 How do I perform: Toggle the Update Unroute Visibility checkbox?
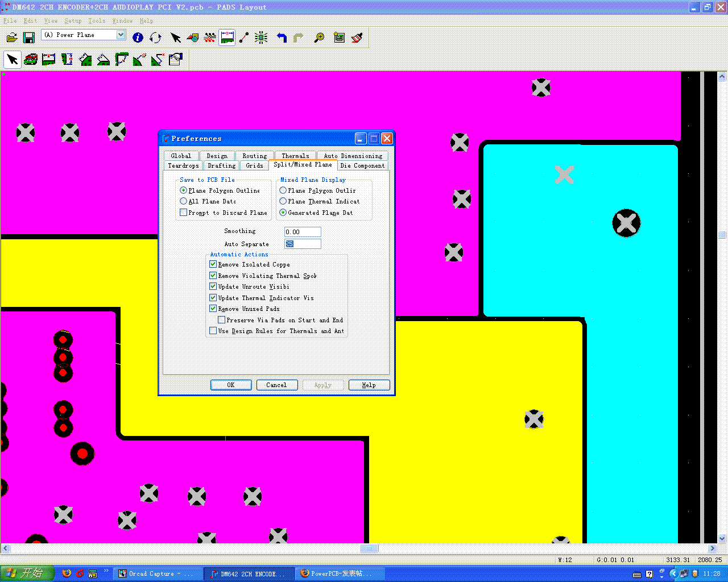[x=213, y=286]
